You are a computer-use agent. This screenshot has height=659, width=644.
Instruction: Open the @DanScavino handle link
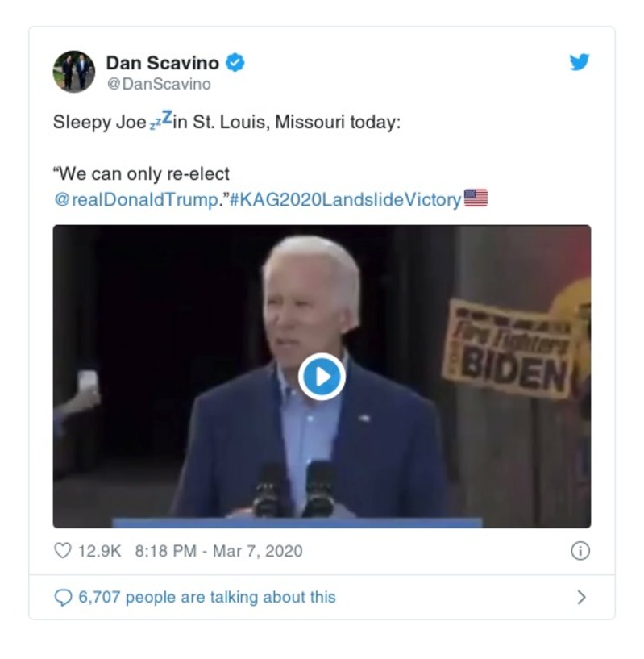click(159, 84)
